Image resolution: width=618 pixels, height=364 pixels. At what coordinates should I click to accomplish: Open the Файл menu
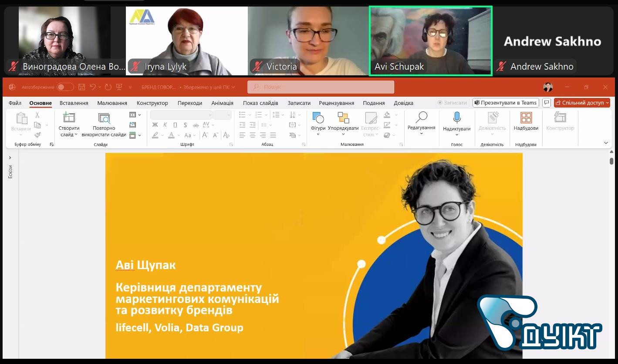click(15, 103)
